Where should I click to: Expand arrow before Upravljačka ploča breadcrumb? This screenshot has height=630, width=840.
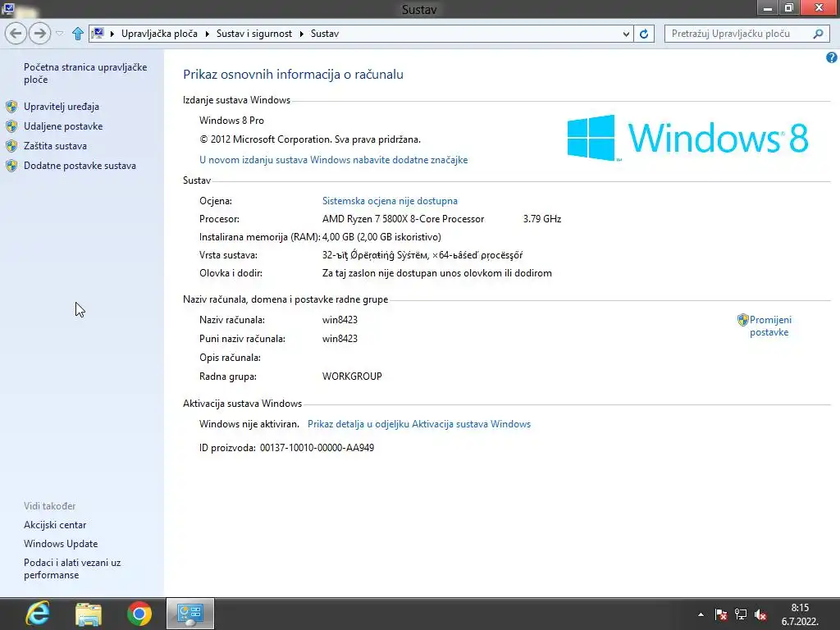tap(112, 34)
